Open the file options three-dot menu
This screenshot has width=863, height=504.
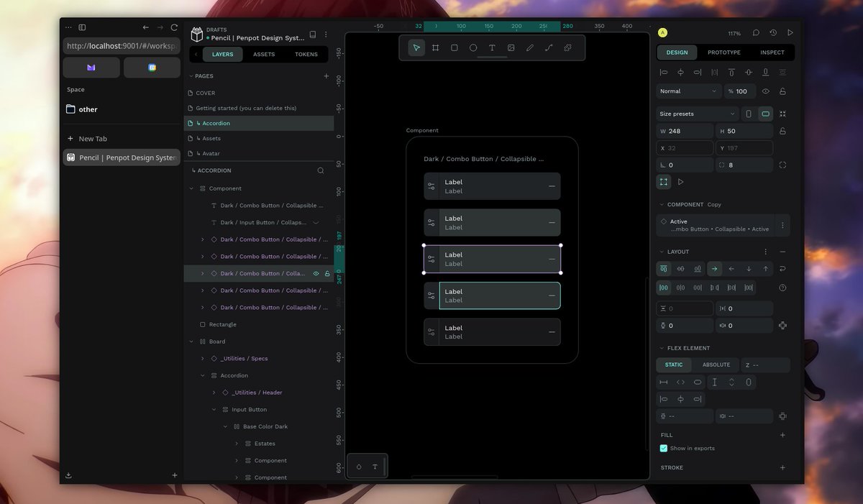click(326, 35)
